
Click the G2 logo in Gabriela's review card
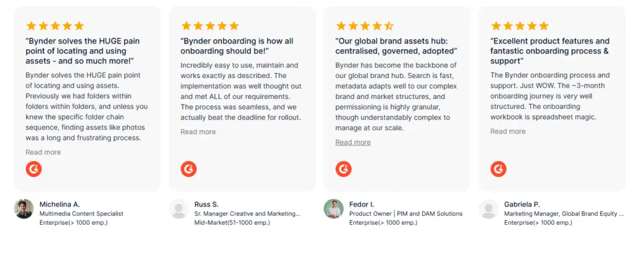click(499, 169)
